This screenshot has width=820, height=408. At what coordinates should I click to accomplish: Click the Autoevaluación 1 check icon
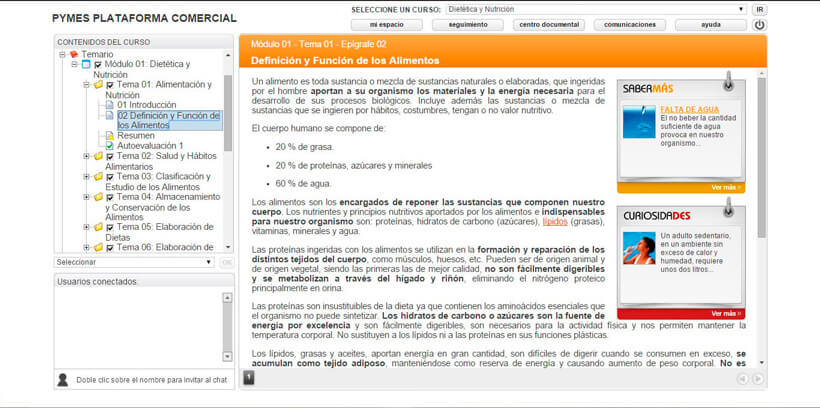pyautogui.click(x=109, y=146)
